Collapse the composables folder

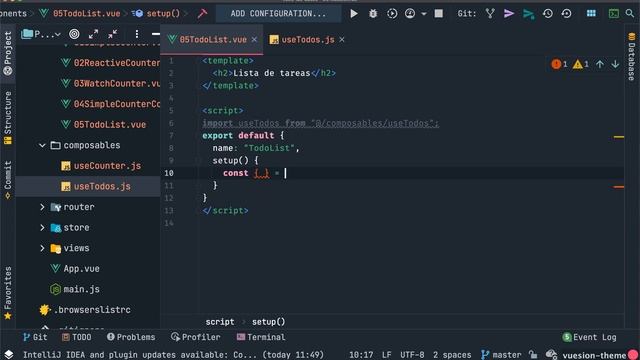[42, 145]
